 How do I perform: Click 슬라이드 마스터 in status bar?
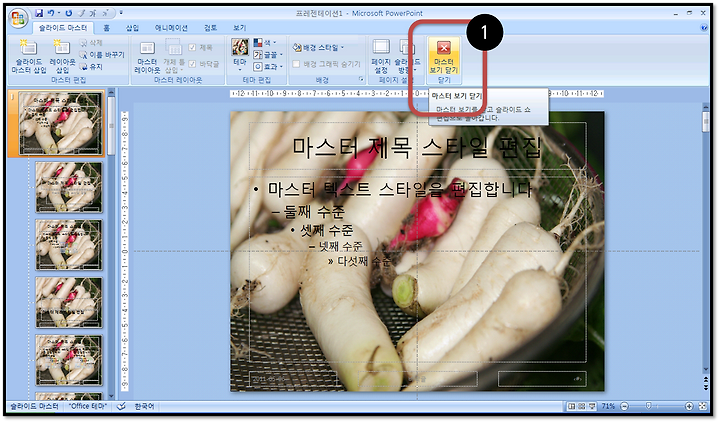click(x=34, y=406)
